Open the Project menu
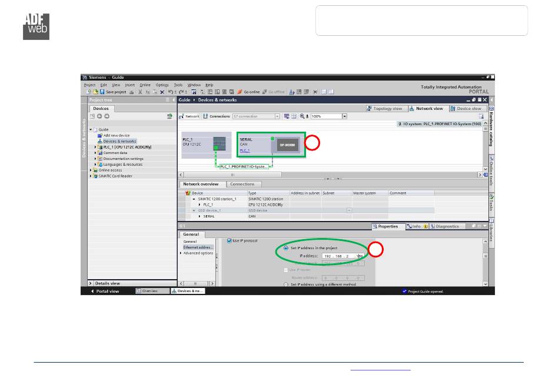Image resolution: width=559 pixels, height=392 pixels. pos(89,85)
